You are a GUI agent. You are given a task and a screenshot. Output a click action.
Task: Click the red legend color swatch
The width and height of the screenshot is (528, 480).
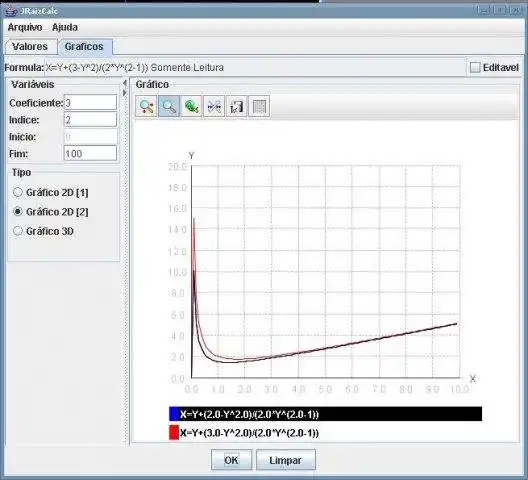pos(174,433)
